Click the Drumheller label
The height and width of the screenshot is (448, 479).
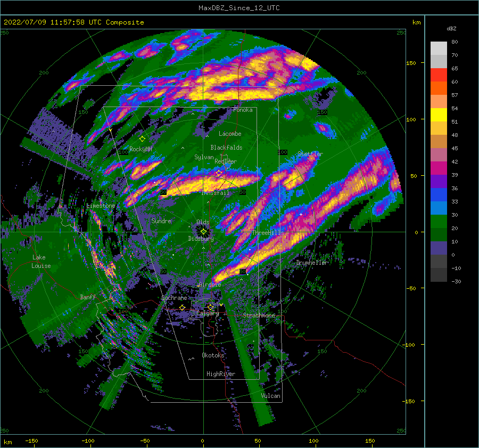(x=312, y=263)
